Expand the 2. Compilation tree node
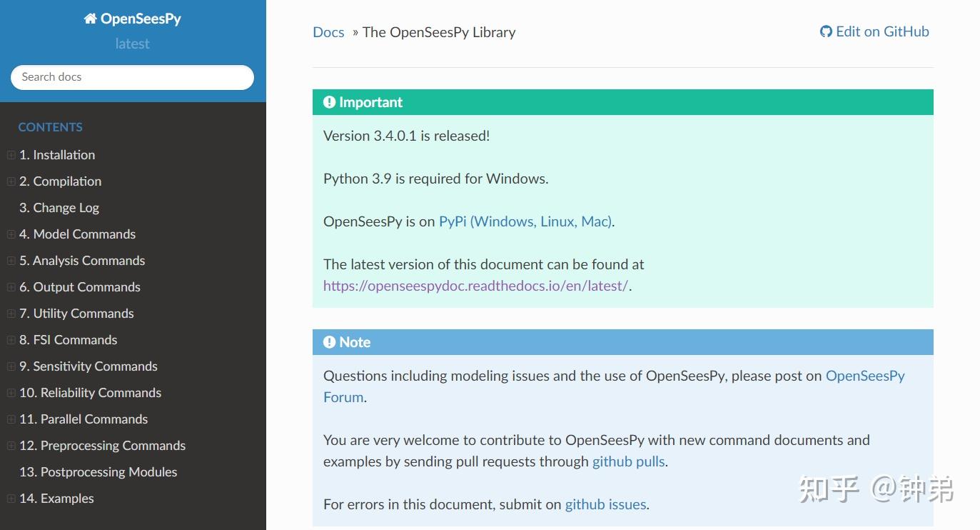Viewport: 980px width, 530px height. (x=11, y=181)
